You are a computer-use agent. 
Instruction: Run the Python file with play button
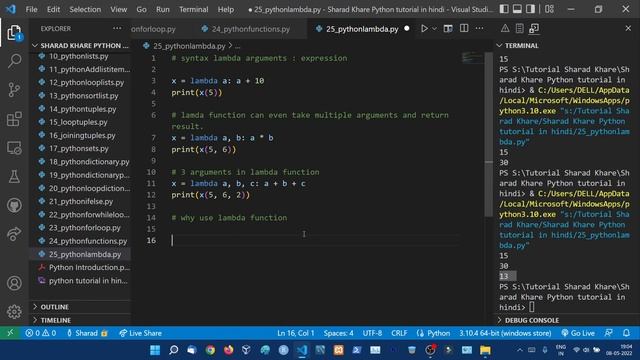(424, 29)
